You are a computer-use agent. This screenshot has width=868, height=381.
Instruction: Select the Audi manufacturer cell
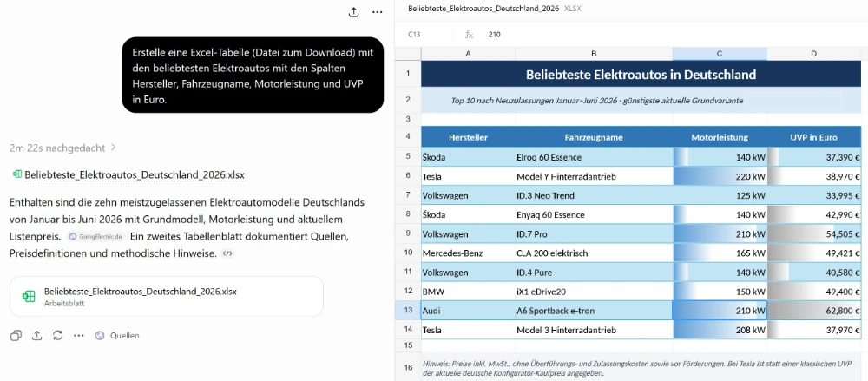click(469, 311)
